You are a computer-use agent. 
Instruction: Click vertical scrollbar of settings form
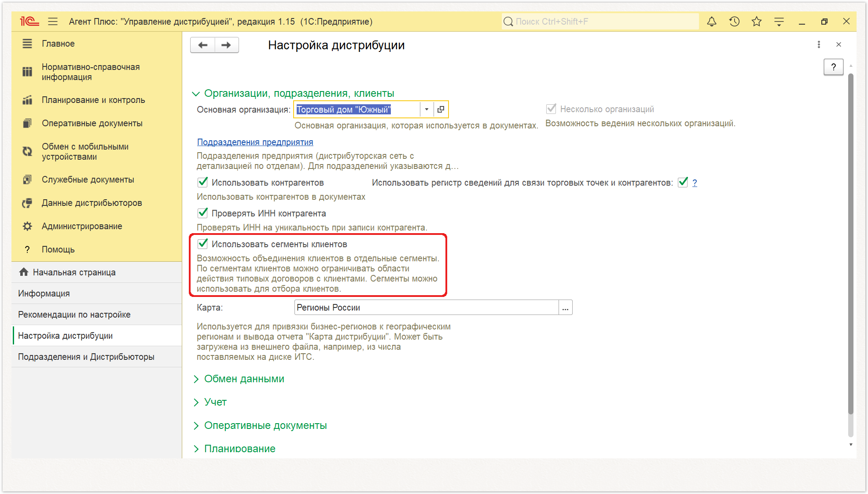tap(850, 243)
